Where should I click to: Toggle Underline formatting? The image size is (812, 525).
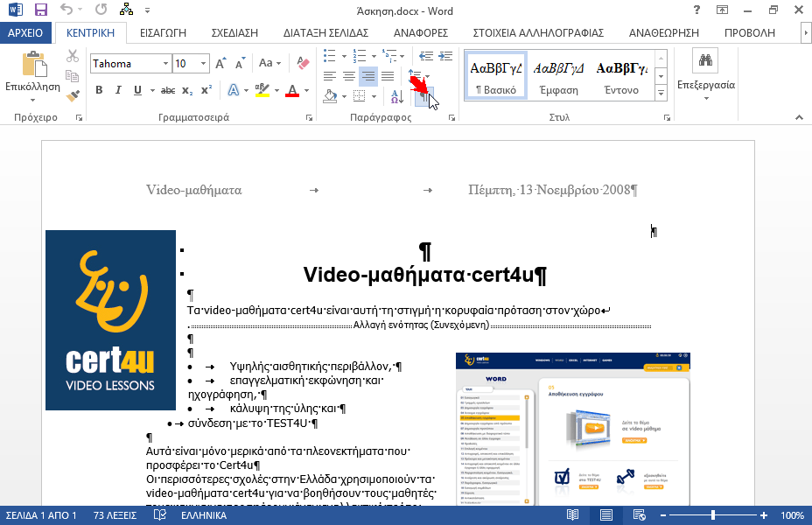point(137,90)
